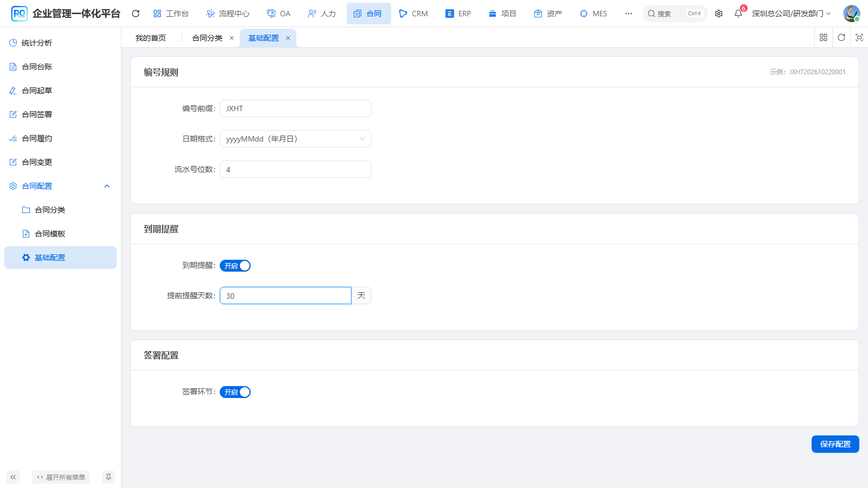Open the more modules ellipsis icon
The image size is (868, 488).
point(628,14)
